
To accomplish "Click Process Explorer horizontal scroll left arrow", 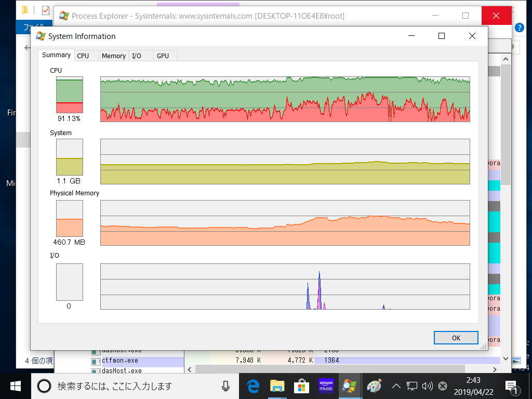I will [190, 369].
